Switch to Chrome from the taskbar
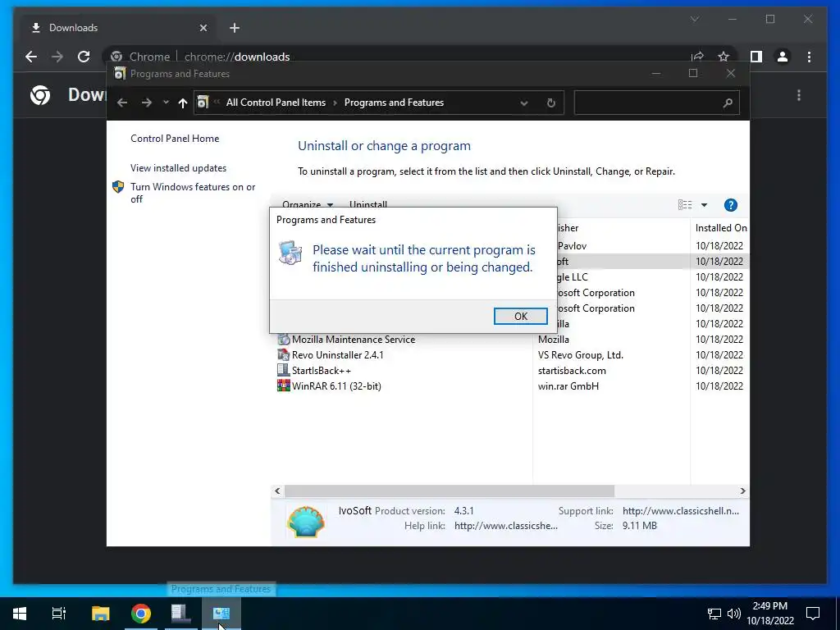 140,614
